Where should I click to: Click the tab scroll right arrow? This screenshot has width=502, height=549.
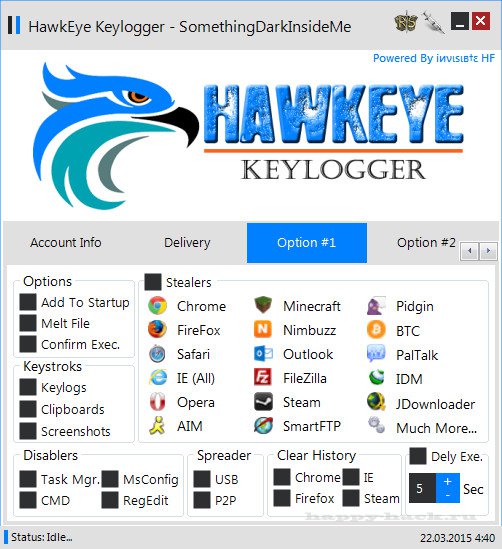point(488,251)
